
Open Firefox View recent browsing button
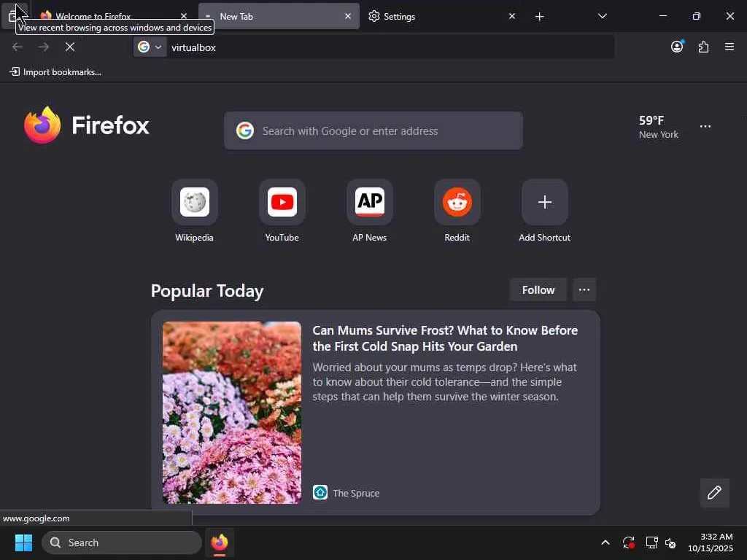click(x=15, y=16)
